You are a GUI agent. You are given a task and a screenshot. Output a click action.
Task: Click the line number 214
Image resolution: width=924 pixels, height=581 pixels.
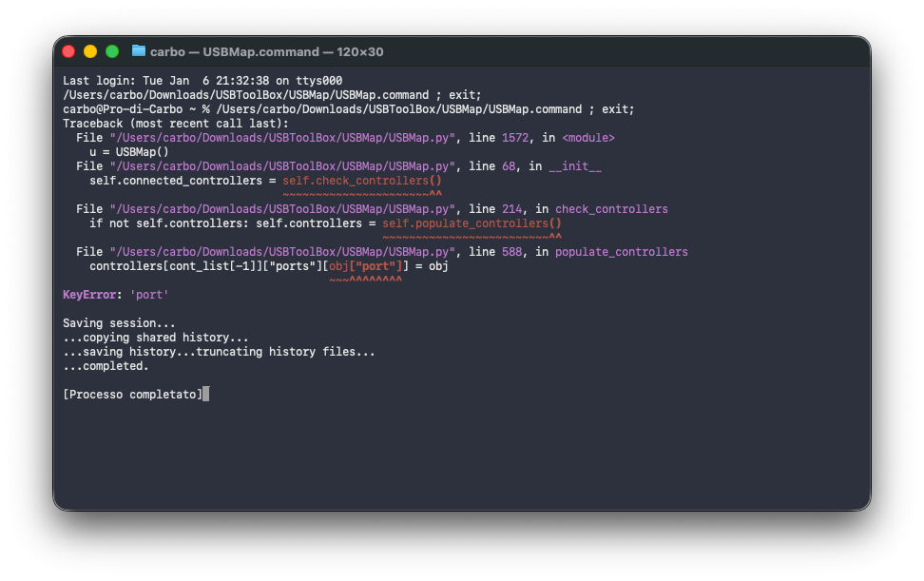(x=512, y=209)
